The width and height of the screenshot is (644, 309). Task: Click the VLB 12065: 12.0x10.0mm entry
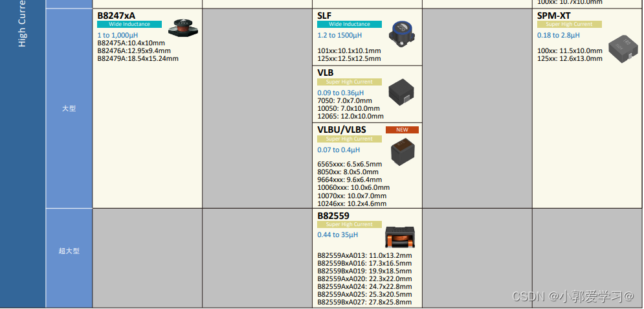coord(350,117)
